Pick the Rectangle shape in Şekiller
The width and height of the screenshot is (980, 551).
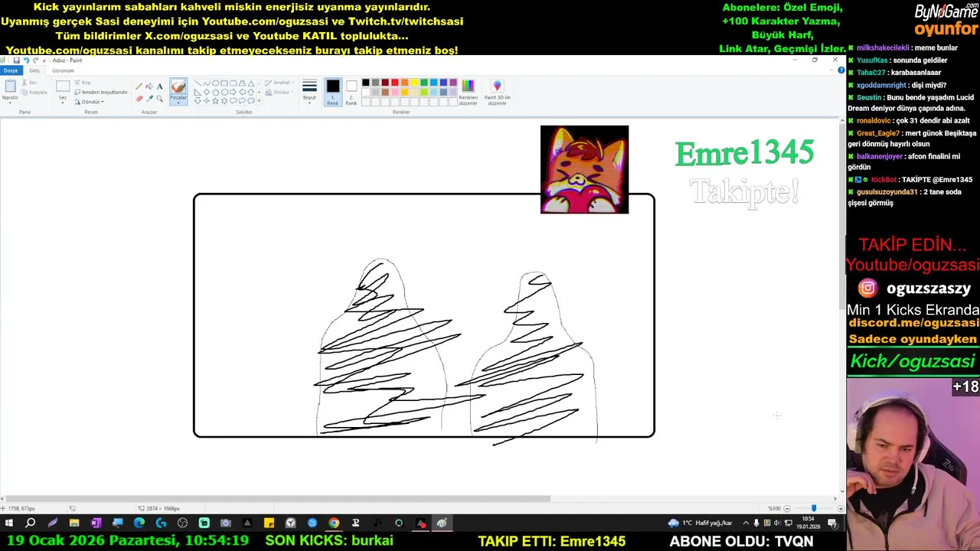224,83
